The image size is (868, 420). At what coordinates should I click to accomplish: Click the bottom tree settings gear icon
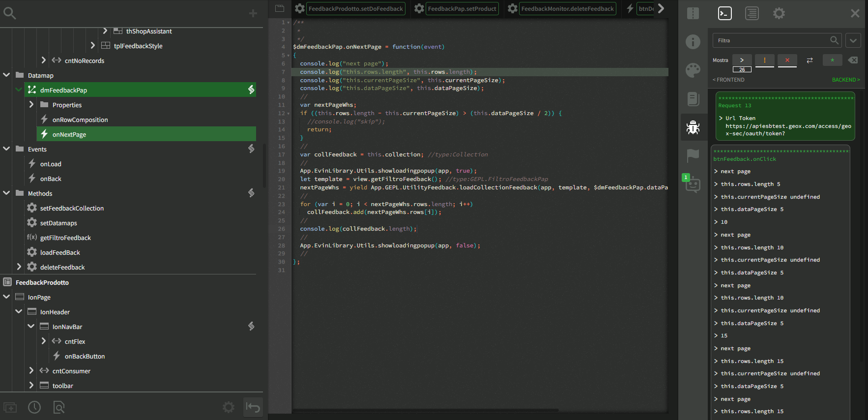pos(229,407)
